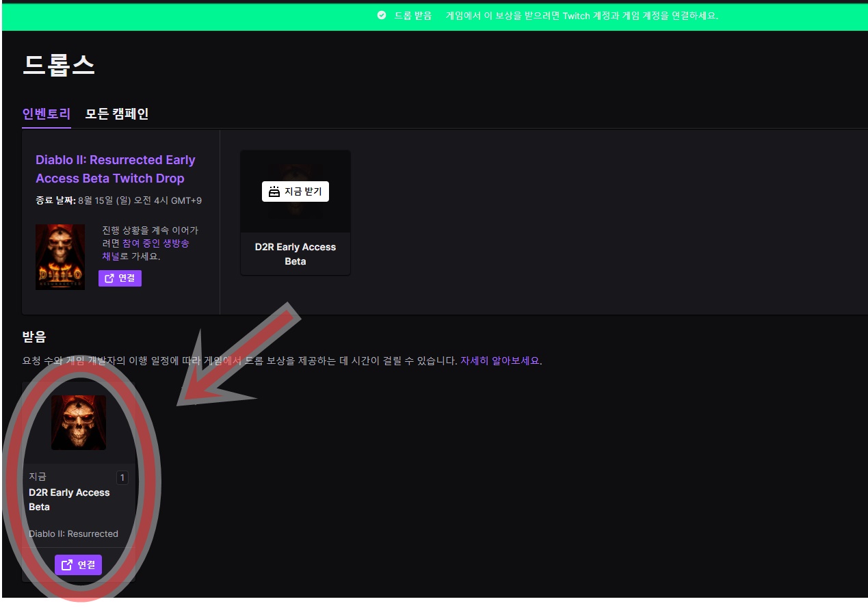Click the checkmark icon in the green notification
The height and width of the screenshot is (608, 868).
coord(382,15)
